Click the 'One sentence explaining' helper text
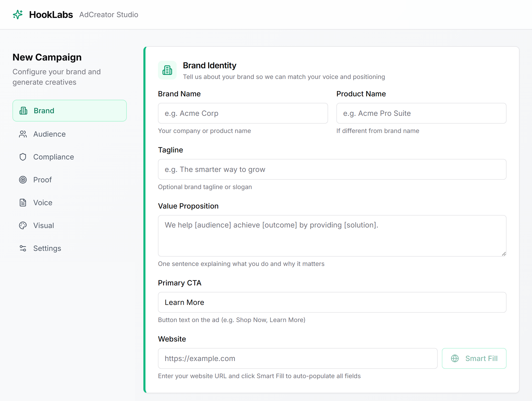This screenshot has height=401, width=532. 241,264
